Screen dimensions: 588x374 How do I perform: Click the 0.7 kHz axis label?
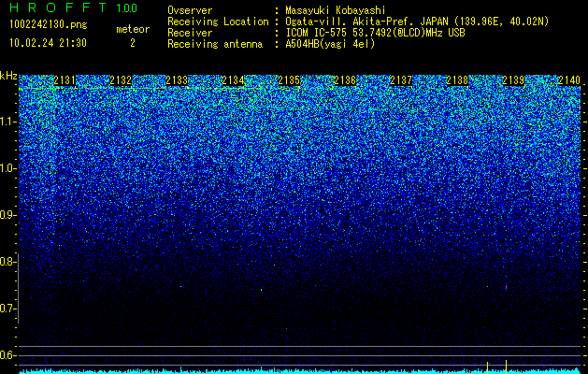tap(7, 309)
